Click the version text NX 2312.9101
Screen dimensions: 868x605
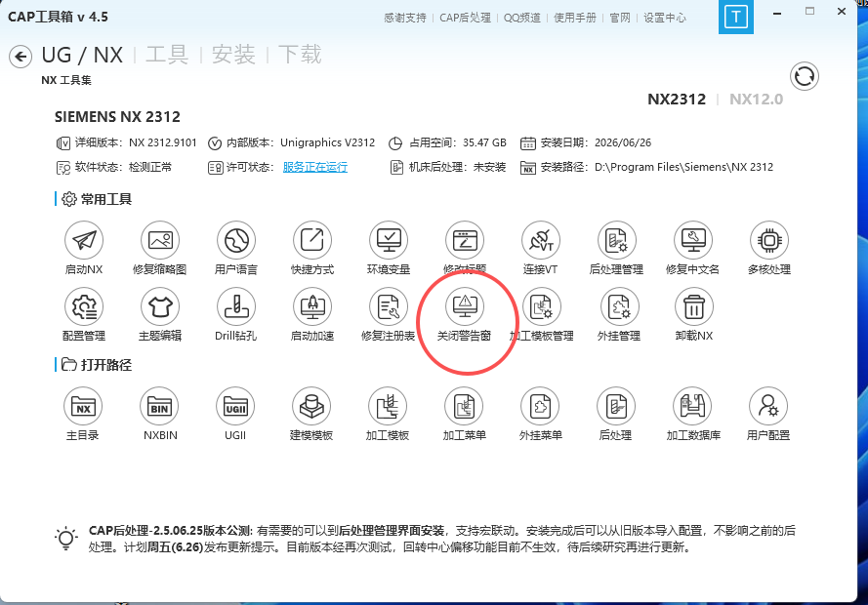point(163,142)
